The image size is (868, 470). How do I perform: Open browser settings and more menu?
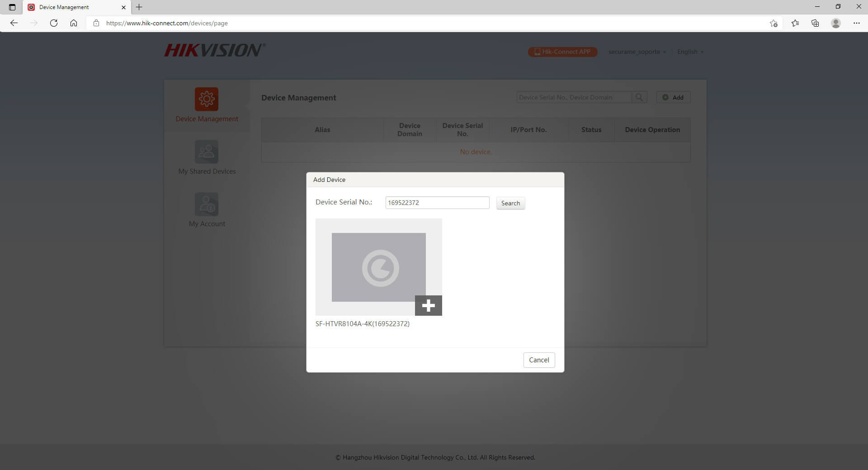click(856, 23)
